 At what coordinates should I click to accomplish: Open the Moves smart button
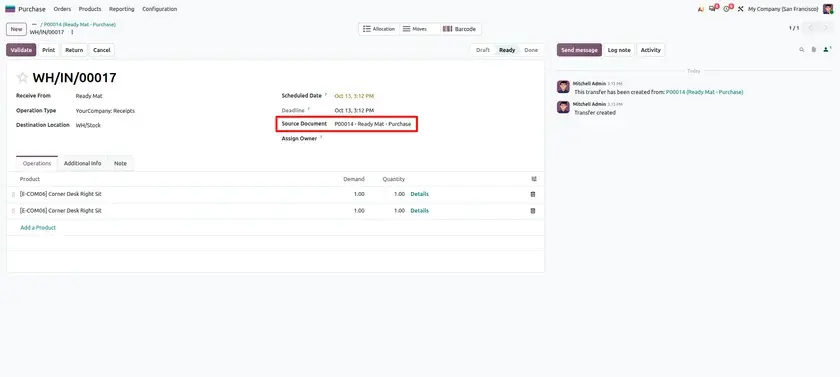pyautogui.click(x=420, y=29)
